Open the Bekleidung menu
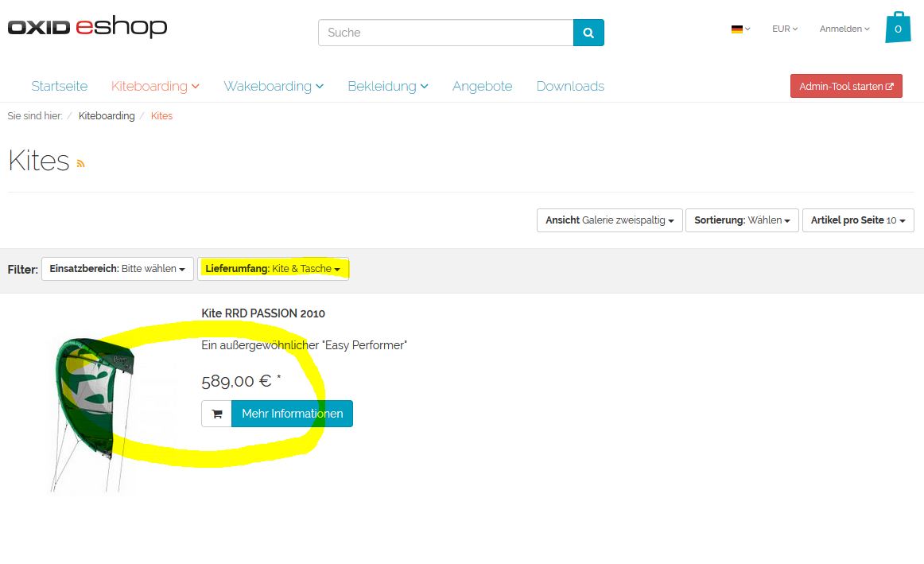Screen dimensions: 924x564 (x=387, y=86)
